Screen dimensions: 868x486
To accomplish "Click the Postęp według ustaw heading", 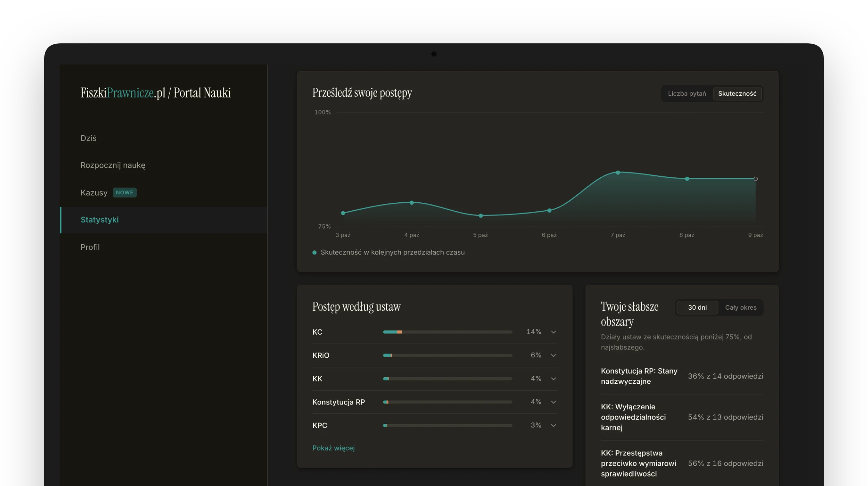I will (x=356, y=307).
